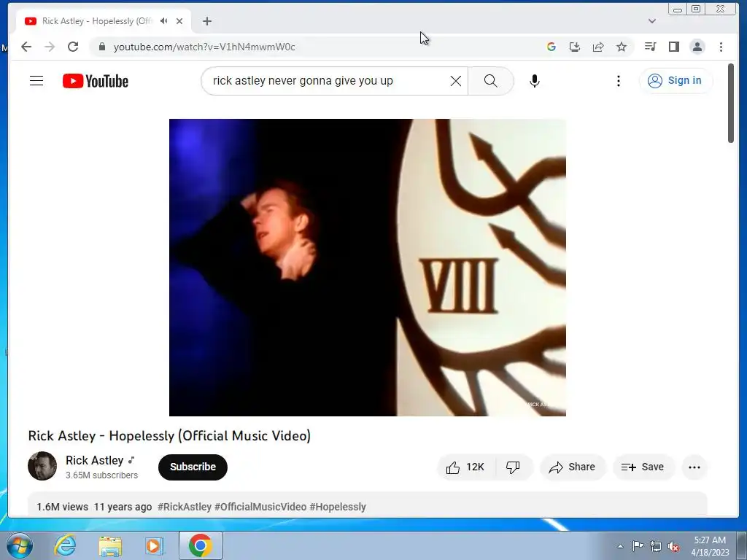Like the video with thumbs up 12K
The image size is (747, 560).
click(x=465, y=467)
